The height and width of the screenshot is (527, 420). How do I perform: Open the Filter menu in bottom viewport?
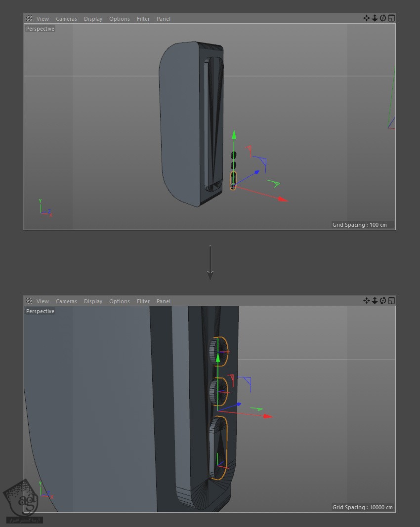point(143,301)
